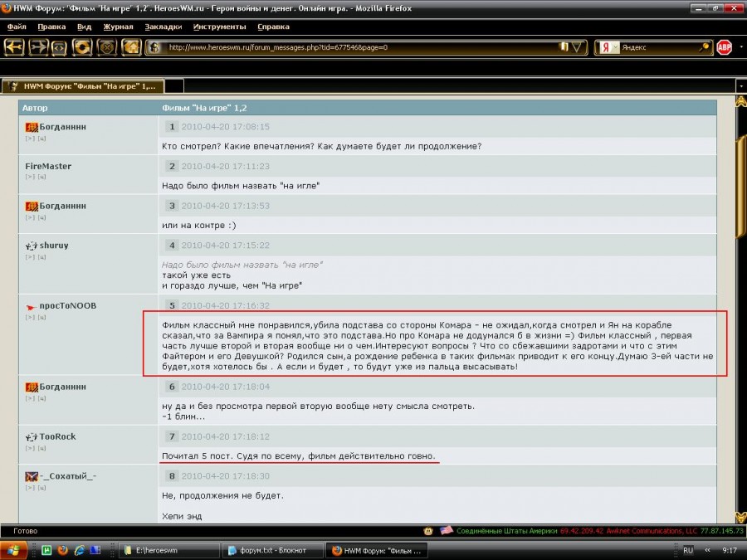Open the Правка menu
Viewport: 747px width, 560px height.
[x=51, y=27]
